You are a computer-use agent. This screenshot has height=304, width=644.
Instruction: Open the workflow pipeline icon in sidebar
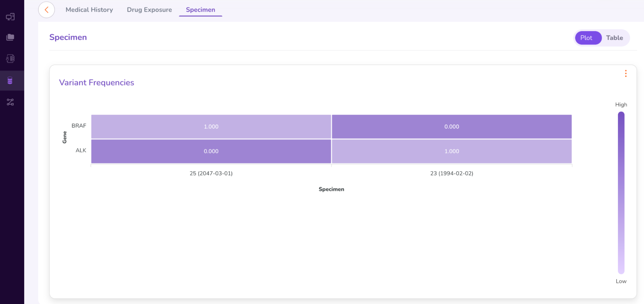coord(10,102)
